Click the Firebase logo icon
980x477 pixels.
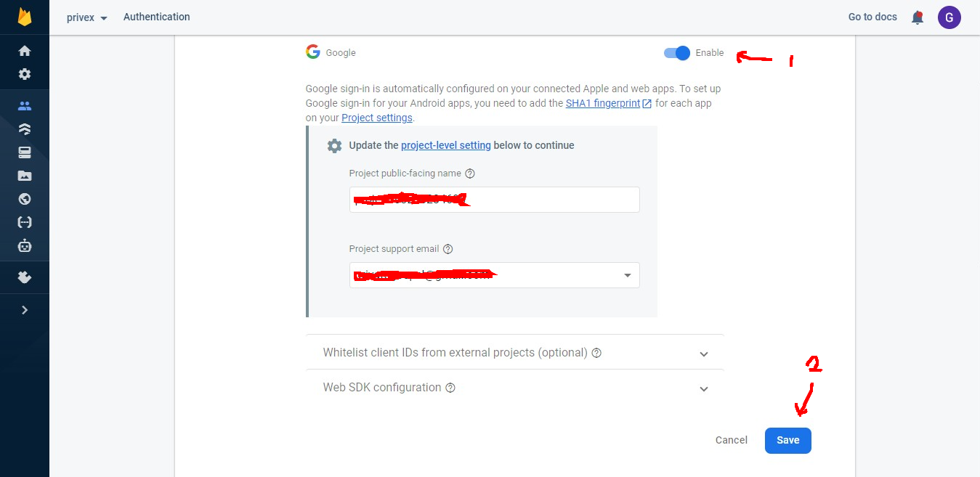point(25,17)
